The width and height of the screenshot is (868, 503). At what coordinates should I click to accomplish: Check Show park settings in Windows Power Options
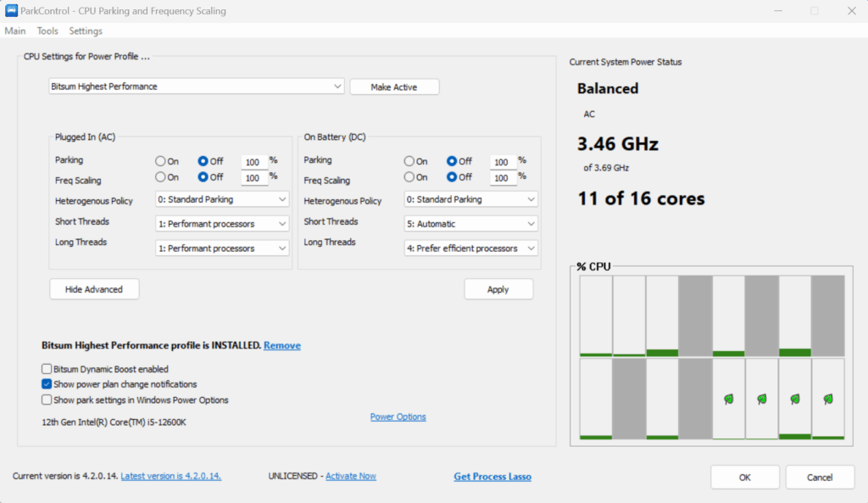[47, 399]
